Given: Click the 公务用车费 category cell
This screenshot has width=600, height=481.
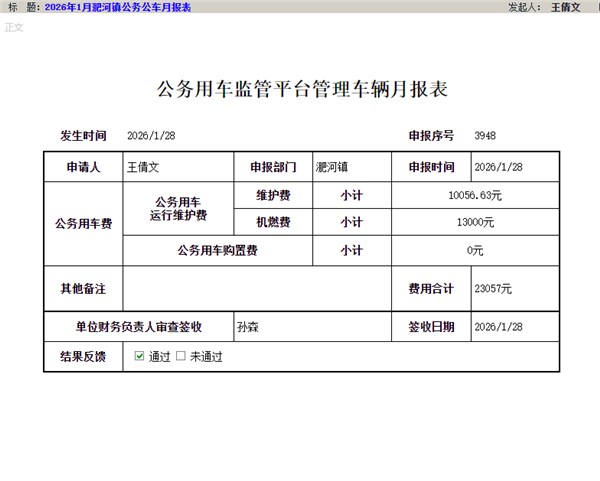Looking at the screenshot, I should pos(82,222).
